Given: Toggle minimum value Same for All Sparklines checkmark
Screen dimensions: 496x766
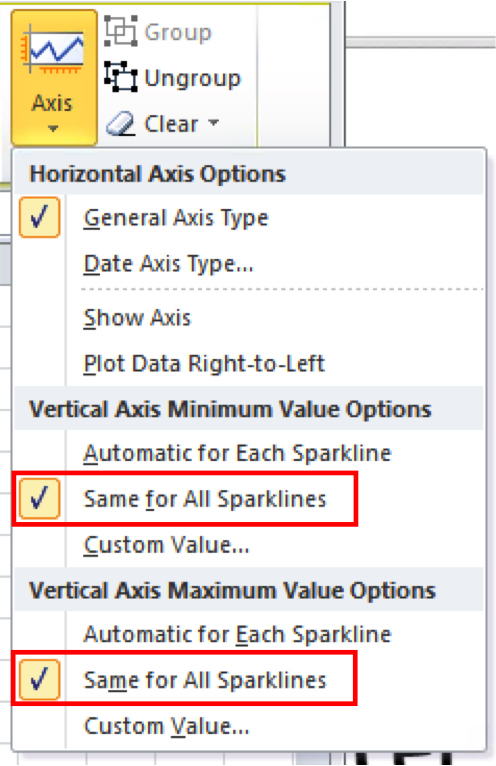Looking at the screenshot, I should click(40, 499).
